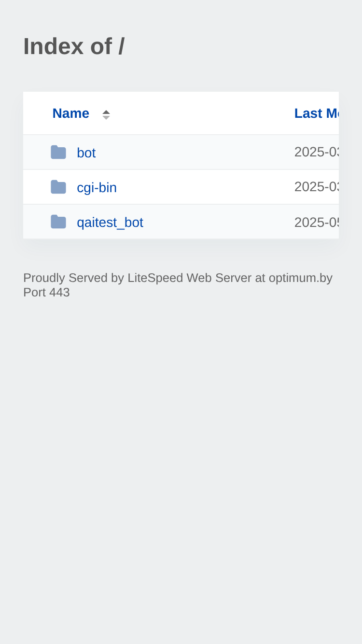
Task: Click the Port 443 footer text
Action: (47, 293)
